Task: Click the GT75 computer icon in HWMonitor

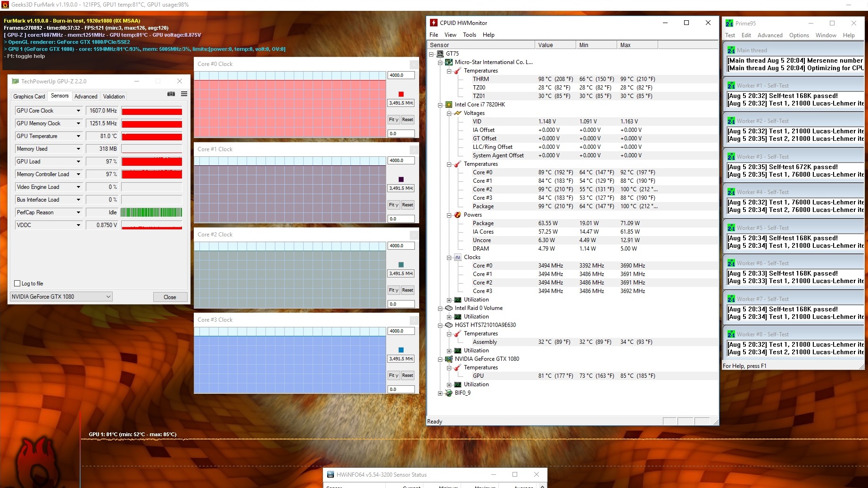Action: coord(440,54)
